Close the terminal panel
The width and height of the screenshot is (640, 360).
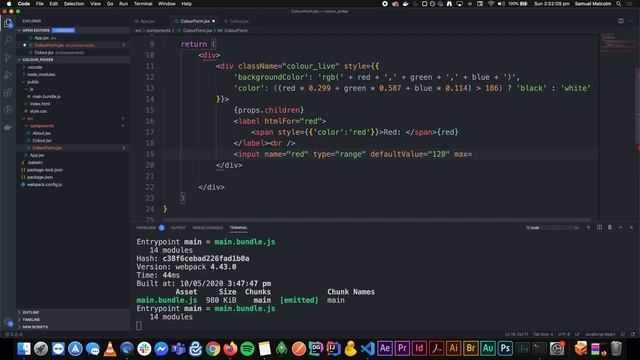631,227
